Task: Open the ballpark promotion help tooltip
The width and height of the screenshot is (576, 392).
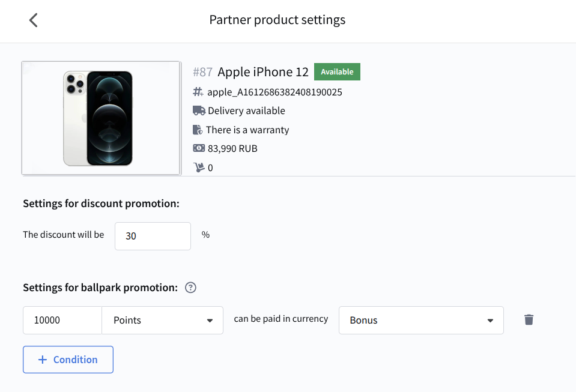Action: (x=191, y=288)
